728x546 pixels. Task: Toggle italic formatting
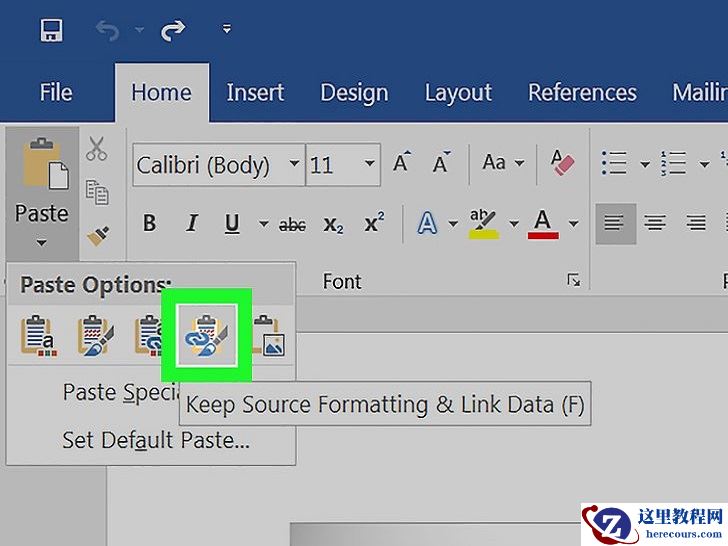click(192, 223)
